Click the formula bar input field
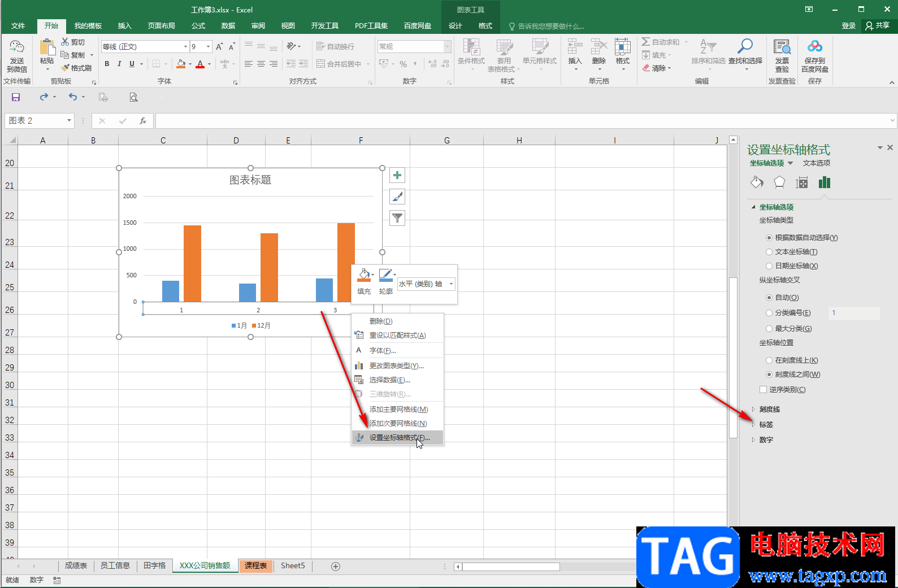898x588 pixels. point(523,120)
